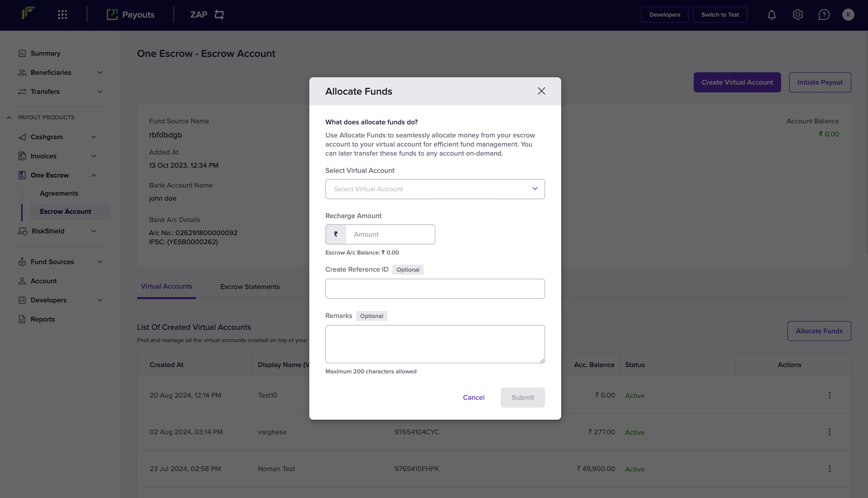The width and height of the screenshot is (868, 498).
Task: Collapse the One Escrow sidebar section
Action: point(93,175)
